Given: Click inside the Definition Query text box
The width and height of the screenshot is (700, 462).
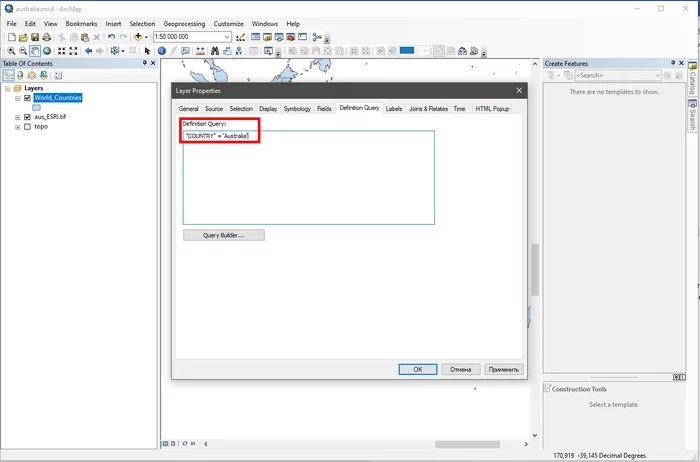Looking at the screenshot, I should pyautogui.click(x=308, y=178).
